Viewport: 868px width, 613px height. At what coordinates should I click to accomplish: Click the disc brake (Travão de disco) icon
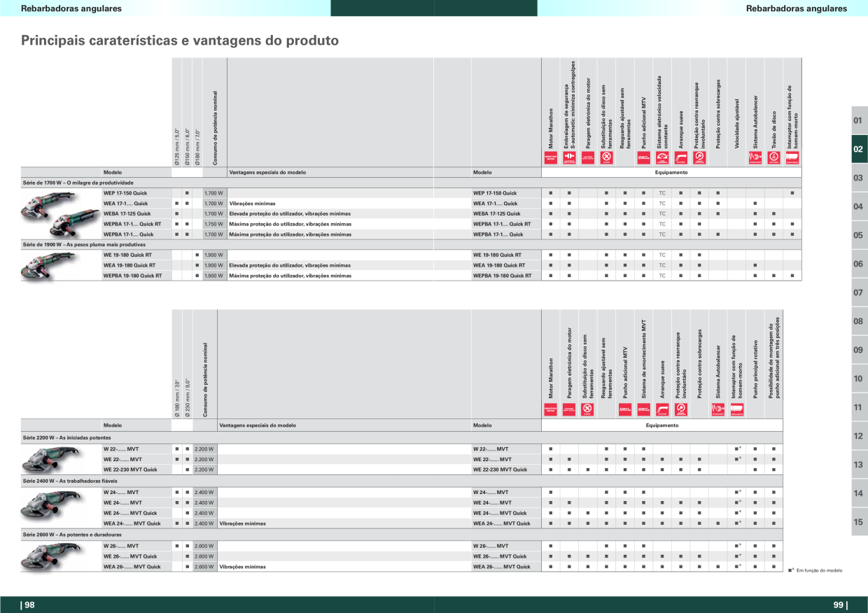(x=773, y=157)
